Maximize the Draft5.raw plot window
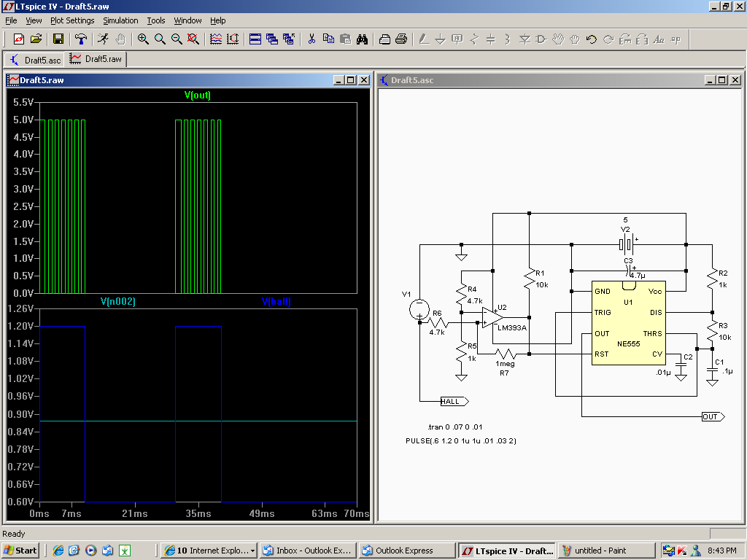Screen dimensions: 747x560 [351, 80]
